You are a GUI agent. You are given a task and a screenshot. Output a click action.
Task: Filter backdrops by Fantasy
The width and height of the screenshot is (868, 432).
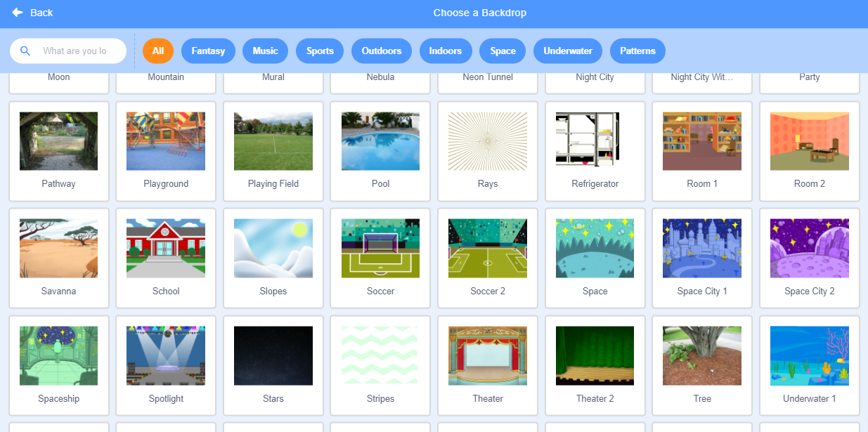coord(208,51)
